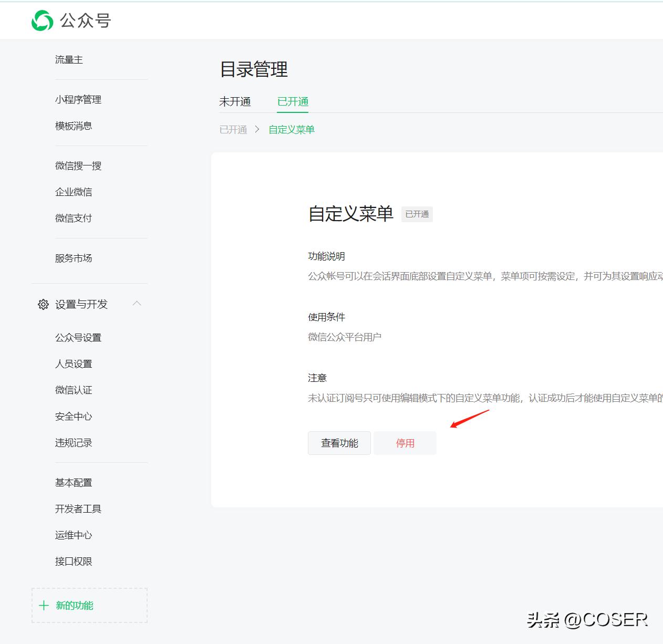663x644 pixels.
Task: Click the 停用 button to disable custom menu
Action: click(405, 443)
